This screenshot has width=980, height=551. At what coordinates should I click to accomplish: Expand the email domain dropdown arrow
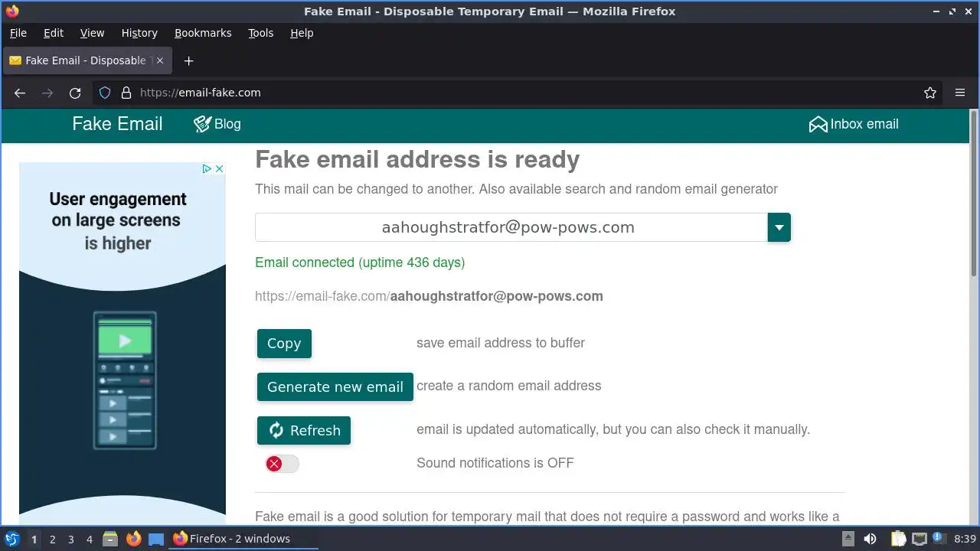(779, 227)
